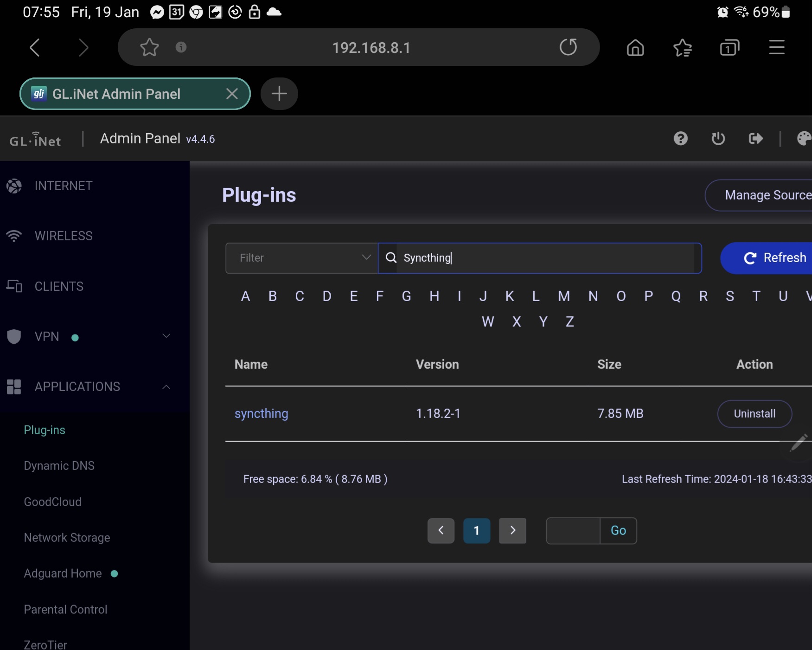Filter plug-ins by letter G
Screen dimensions: 812x650
(406, 296)
